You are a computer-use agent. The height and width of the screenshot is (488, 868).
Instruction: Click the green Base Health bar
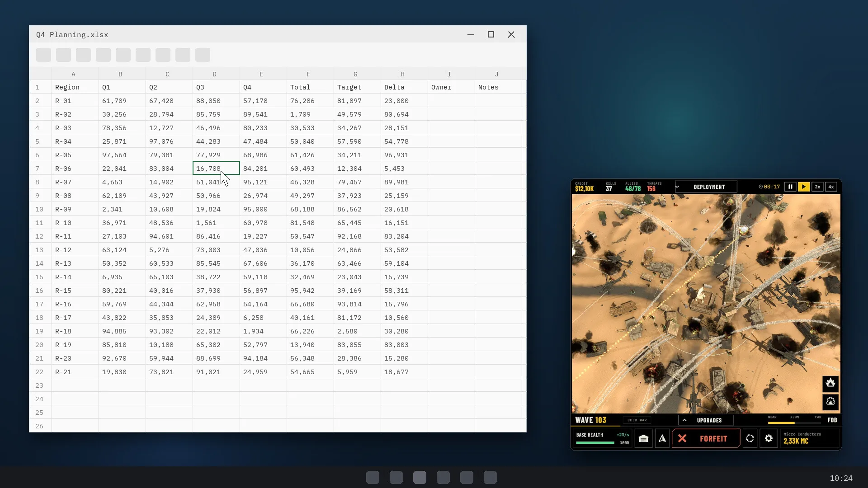595,443
